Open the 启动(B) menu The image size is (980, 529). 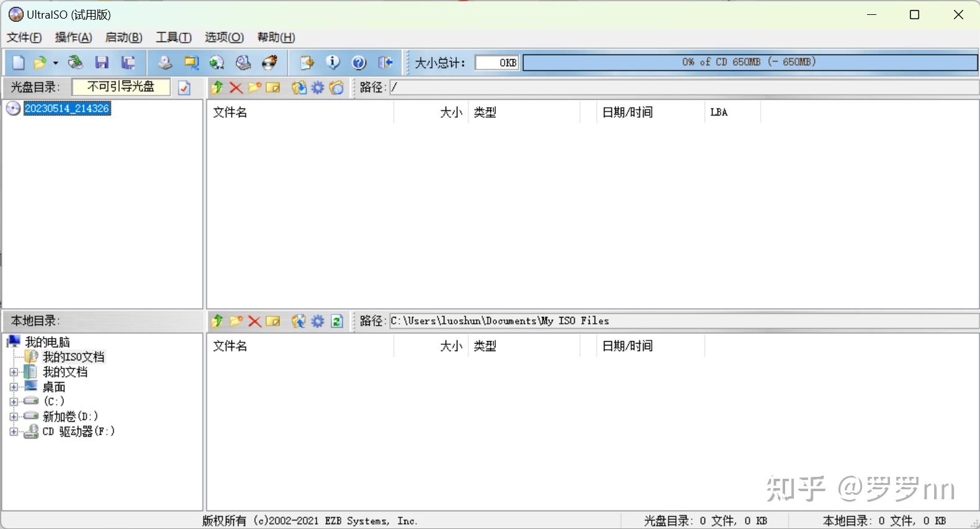point(124,37)
